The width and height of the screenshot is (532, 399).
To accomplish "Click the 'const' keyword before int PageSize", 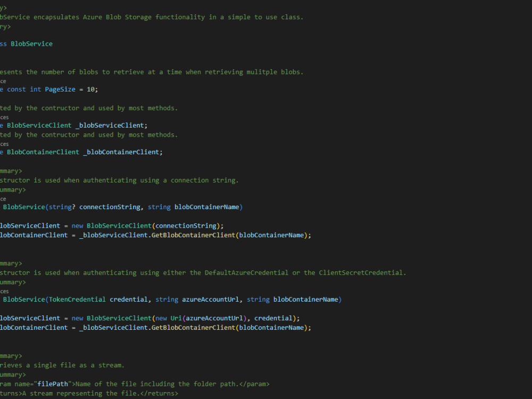I will click(x=16, y=89).
